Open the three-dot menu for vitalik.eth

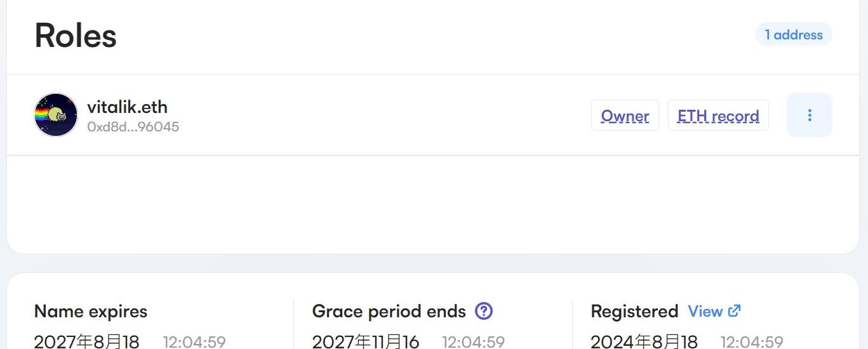(x=809, y=115)
